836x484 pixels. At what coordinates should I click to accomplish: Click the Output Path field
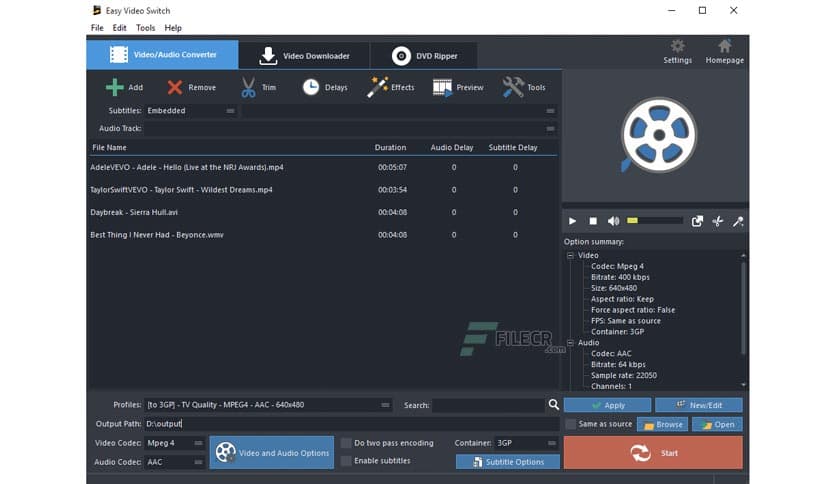tap(351, 424)
